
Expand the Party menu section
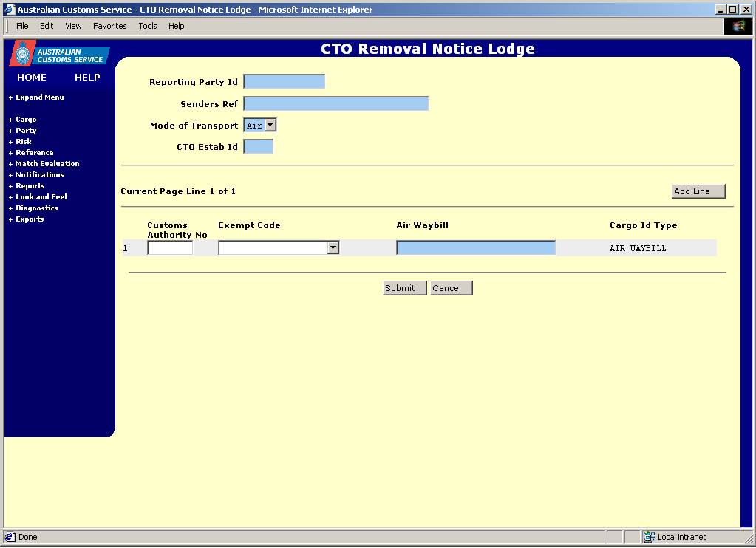[22, 131]
